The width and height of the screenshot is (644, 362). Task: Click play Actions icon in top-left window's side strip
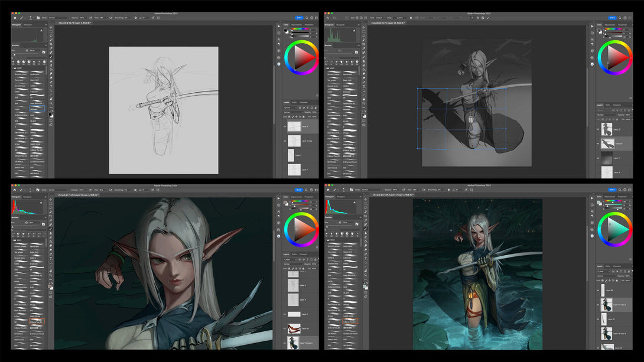coord(279,26)
